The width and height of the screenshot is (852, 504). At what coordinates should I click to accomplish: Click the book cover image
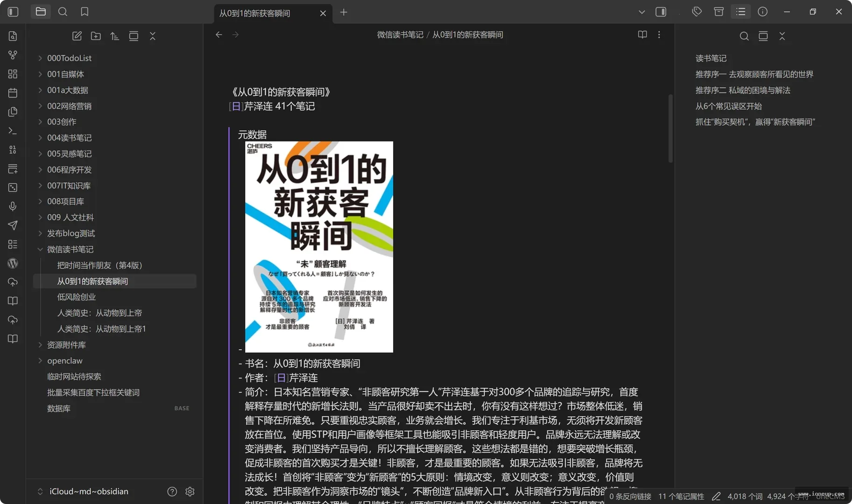click(x=319, y=247)
